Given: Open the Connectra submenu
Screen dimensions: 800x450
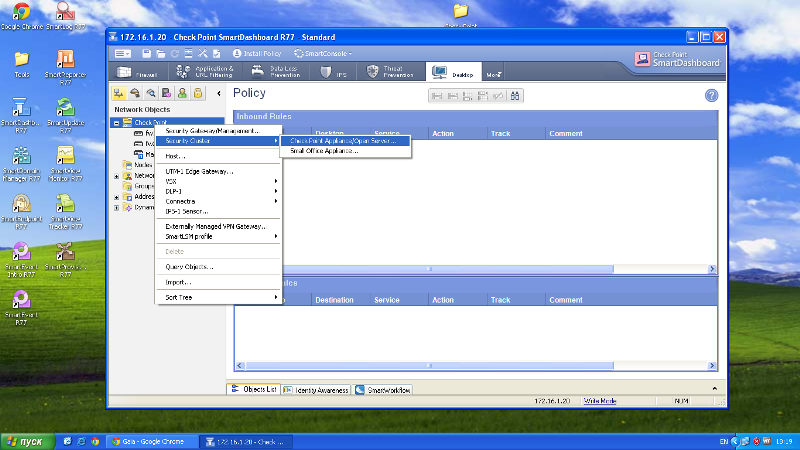Looking at the screenshot, I should tap(218, 202).
